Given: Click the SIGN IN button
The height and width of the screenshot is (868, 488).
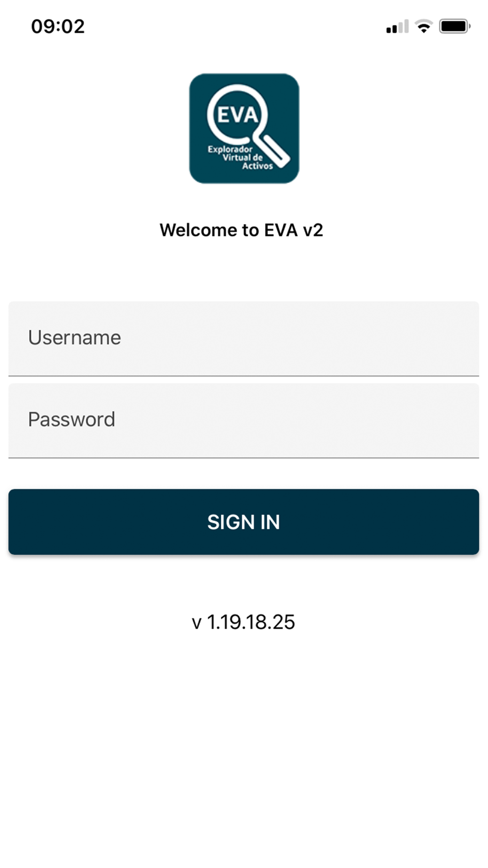Looking at the screenshot, I should tap(244, 522).
